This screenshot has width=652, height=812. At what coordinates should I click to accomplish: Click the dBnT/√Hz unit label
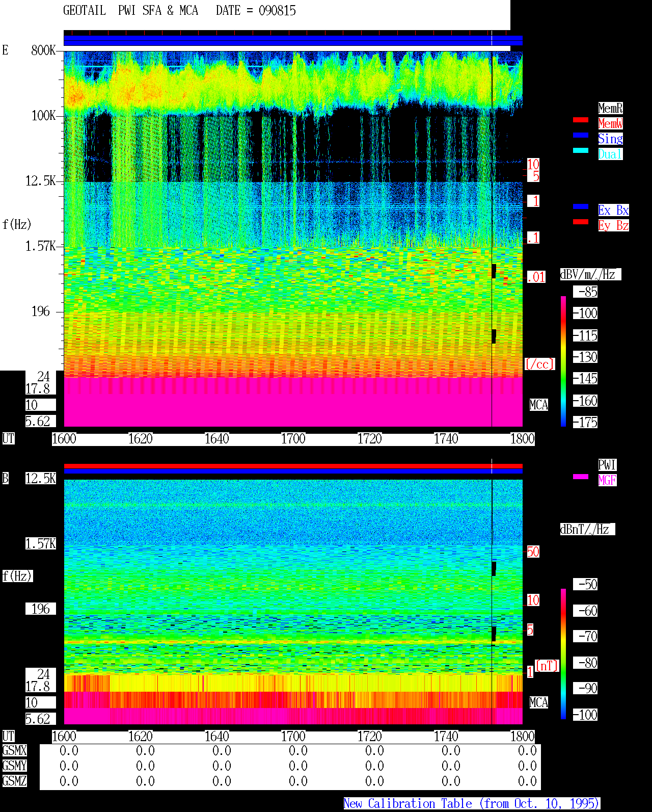tap(587, 529)
